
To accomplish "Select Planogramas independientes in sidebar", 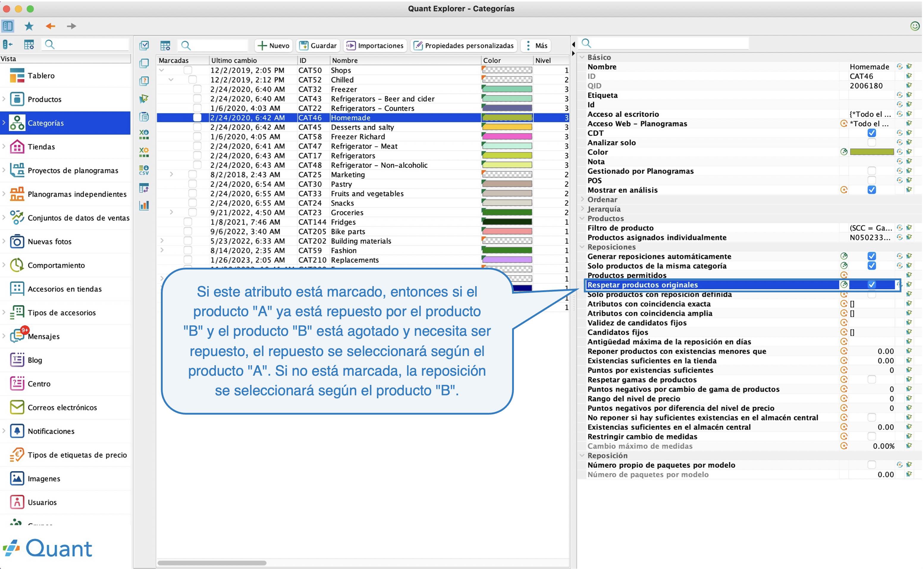I will click(65, 194).
